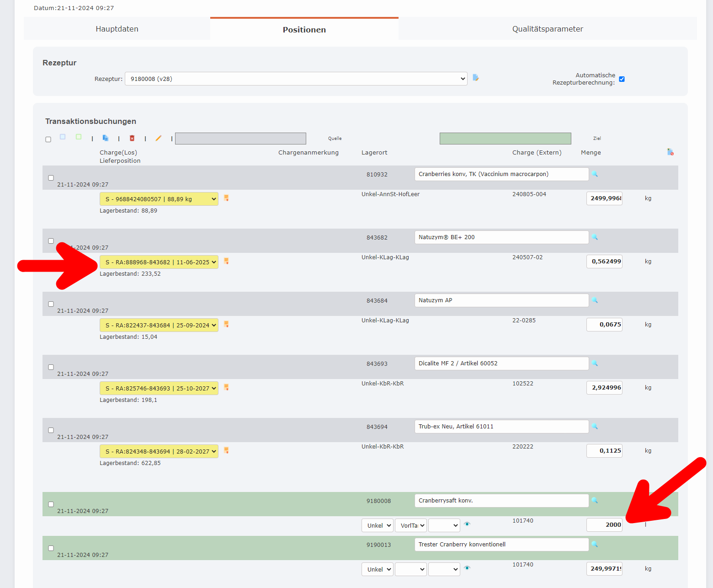The width and height of the screenshot is (713, 588).
Task: Click the magnifier next to Natuzym AP
Action: [595, 300]
